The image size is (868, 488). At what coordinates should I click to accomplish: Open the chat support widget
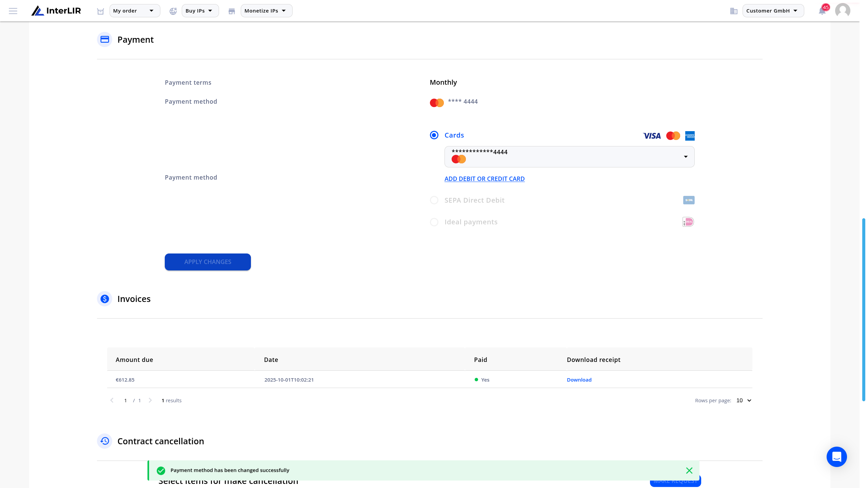click(837, 457)
